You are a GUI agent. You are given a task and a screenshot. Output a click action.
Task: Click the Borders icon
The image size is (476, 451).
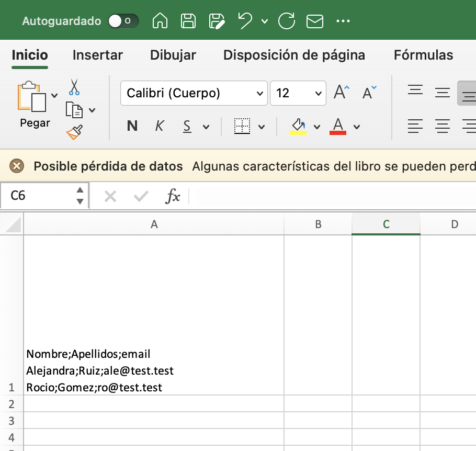242,126
